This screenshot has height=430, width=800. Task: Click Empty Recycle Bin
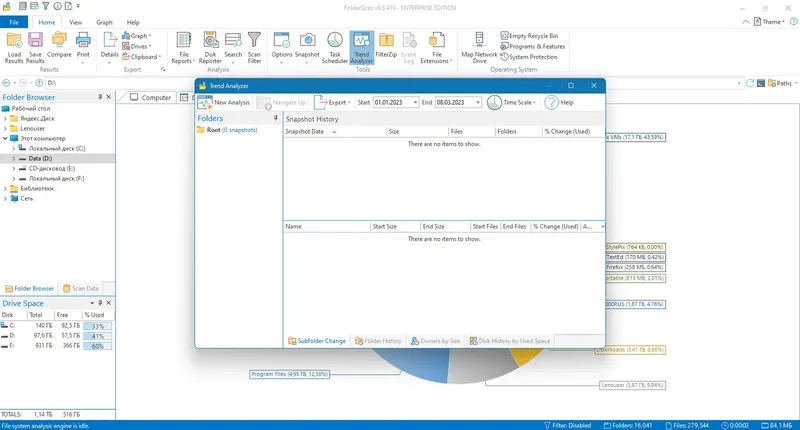pos(529,36)
